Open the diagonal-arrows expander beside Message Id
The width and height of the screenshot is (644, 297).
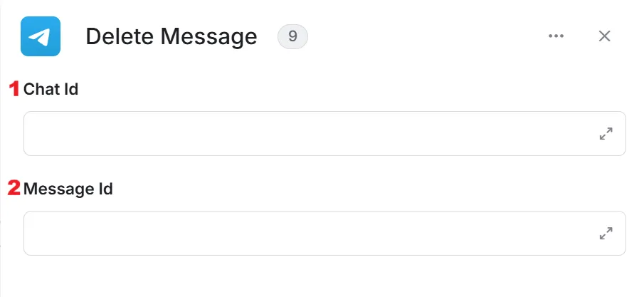click(606, 233)
